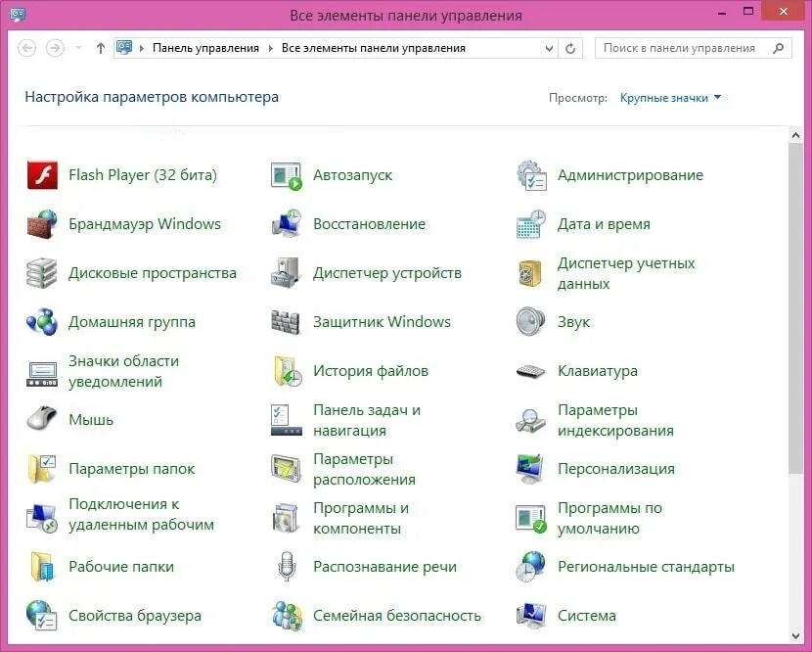
Task: Click the Параметры расположения map icon
Action: [x=287, y=469]
